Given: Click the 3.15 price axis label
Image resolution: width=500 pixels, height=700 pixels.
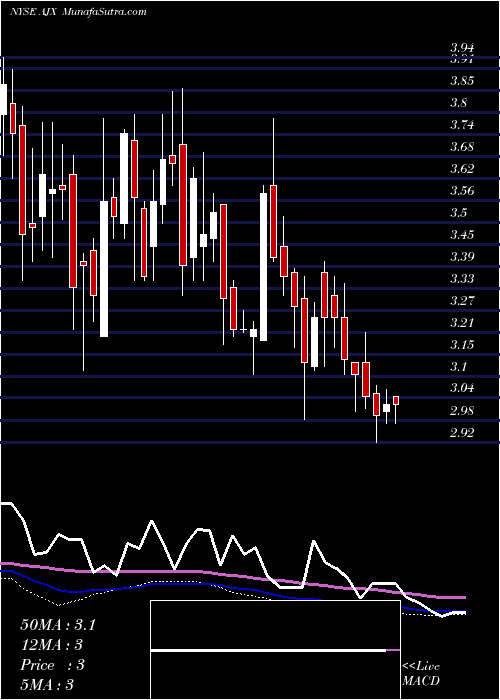Looking at the screenshot, I should click(462, 345).
